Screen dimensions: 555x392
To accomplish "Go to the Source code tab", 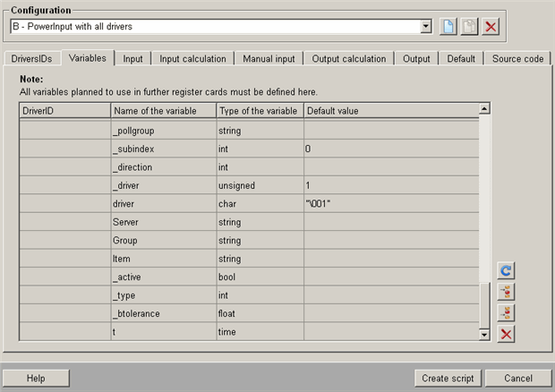I will 518,59.
